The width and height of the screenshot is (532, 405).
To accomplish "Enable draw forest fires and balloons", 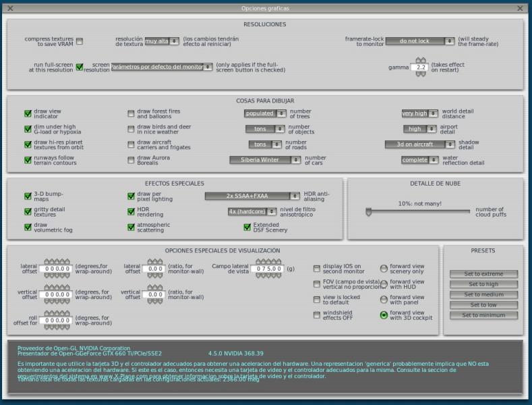I will [x=131, y=113].
